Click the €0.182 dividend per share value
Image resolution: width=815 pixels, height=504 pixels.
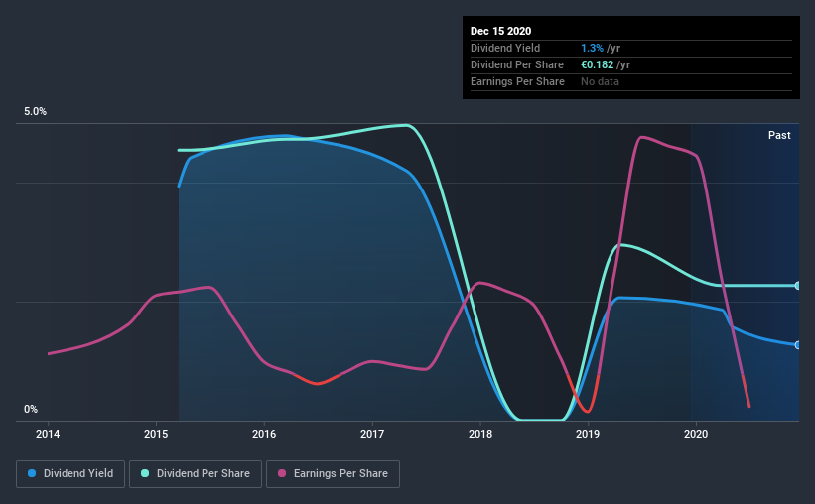pyautogui.click(x=598, y=64)
